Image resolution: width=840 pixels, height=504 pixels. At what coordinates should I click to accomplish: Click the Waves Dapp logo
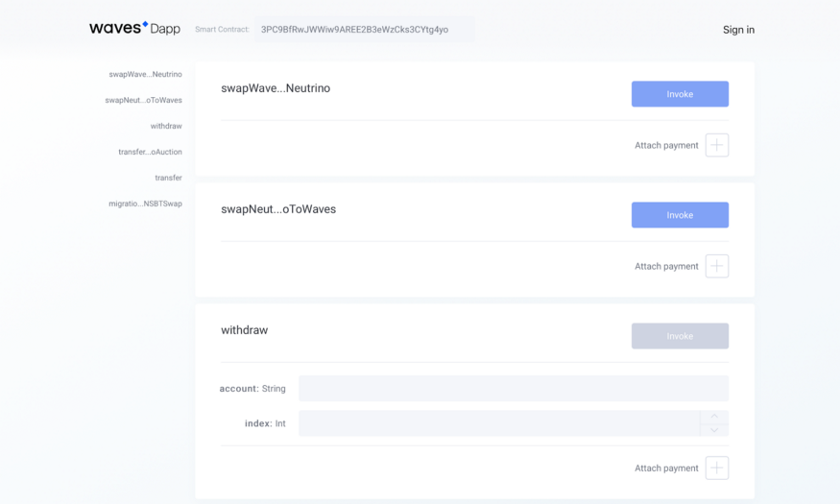[134, 29]
